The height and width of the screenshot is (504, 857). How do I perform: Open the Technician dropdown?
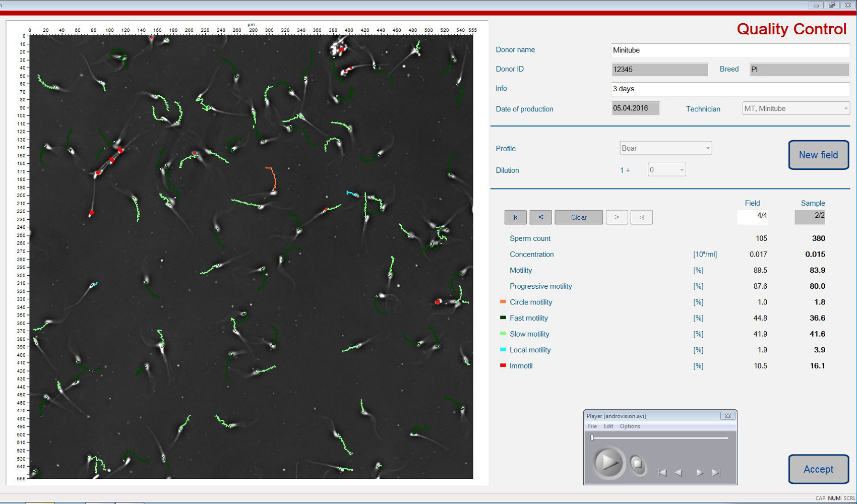[x=845, y=109]
